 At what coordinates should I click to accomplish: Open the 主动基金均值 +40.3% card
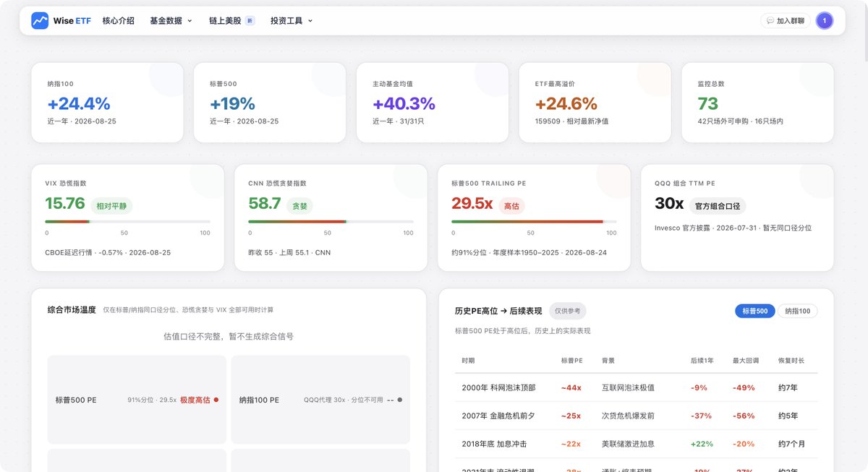[x=433, y=102]
